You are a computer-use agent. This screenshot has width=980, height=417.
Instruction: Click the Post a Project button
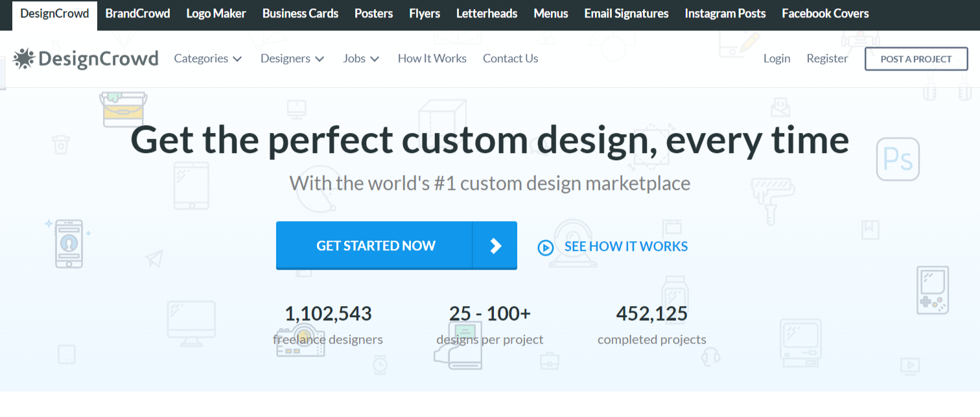pyautogui.click(x=916, y=58)
